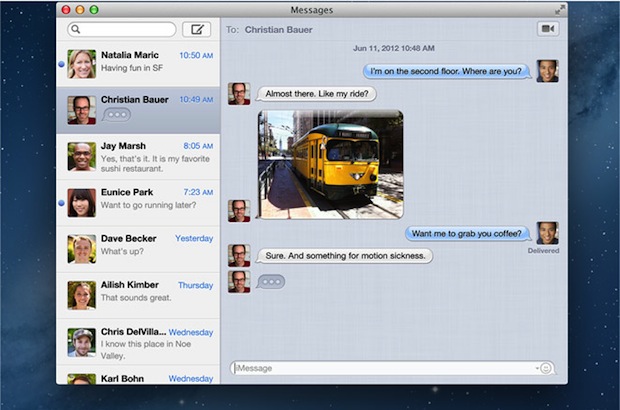Focus the iMessage text field
The image size is (620, 410).
pyautogui.click(x=393, y=368)
